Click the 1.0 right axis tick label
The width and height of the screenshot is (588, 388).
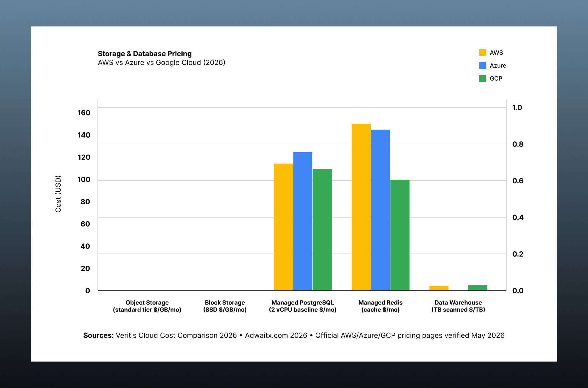coord(517,108)
